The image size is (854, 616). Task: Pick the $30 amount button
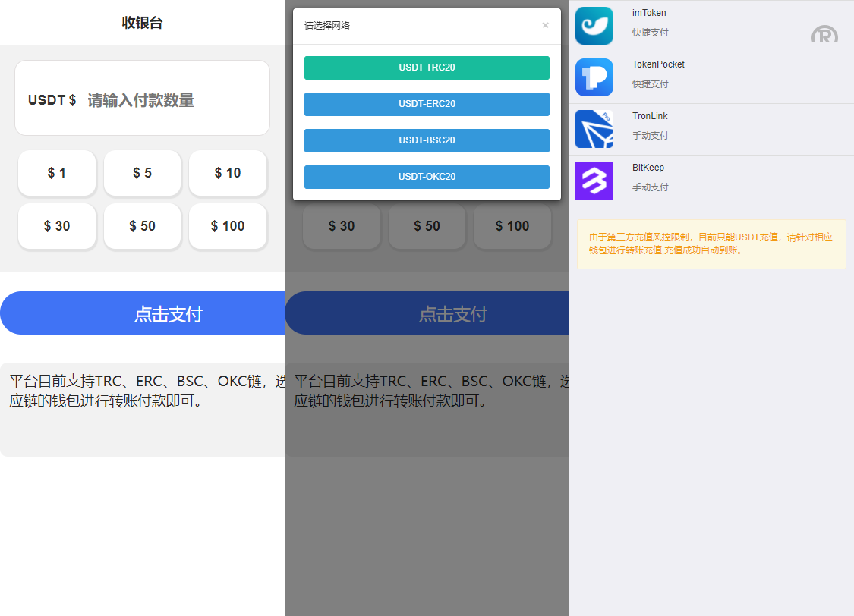pos(56,226)
